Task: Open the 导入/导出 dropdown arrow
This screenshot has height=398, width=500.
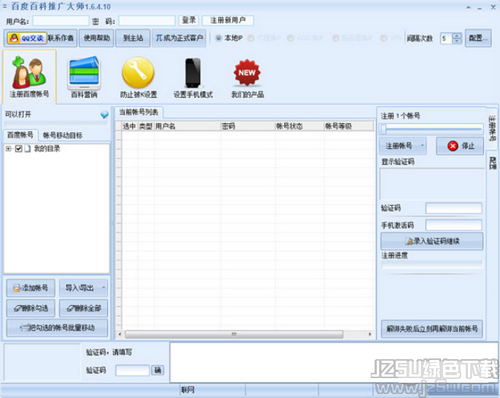Action: [104, 288]
